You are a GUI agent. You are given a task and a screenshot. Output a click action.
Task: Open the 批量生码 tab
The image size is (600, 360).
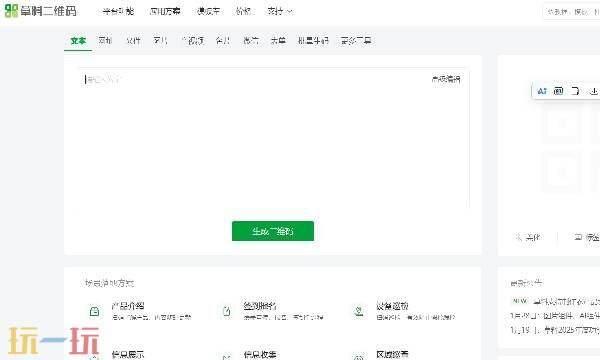[313, 40]
